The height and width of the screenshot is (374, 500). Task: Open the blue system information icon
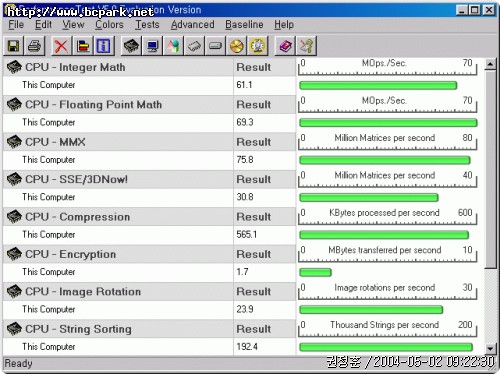coord(104,46)
